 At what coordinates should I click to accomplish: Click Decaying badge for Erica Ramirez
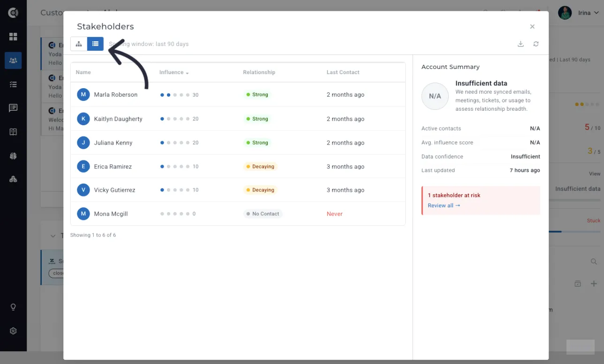point(260,167)
